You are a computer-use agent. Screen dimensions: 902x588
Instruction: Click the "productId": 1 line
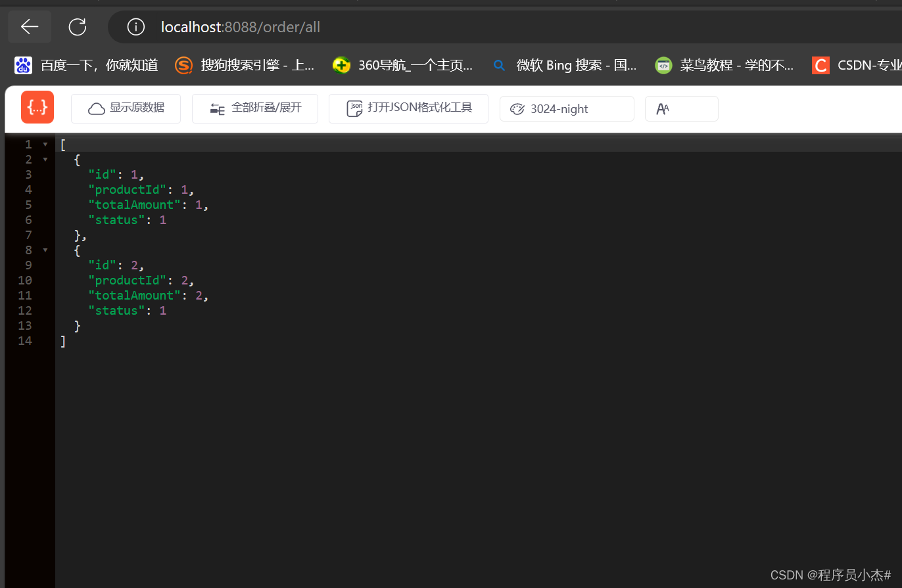click(x=142, y=190)
